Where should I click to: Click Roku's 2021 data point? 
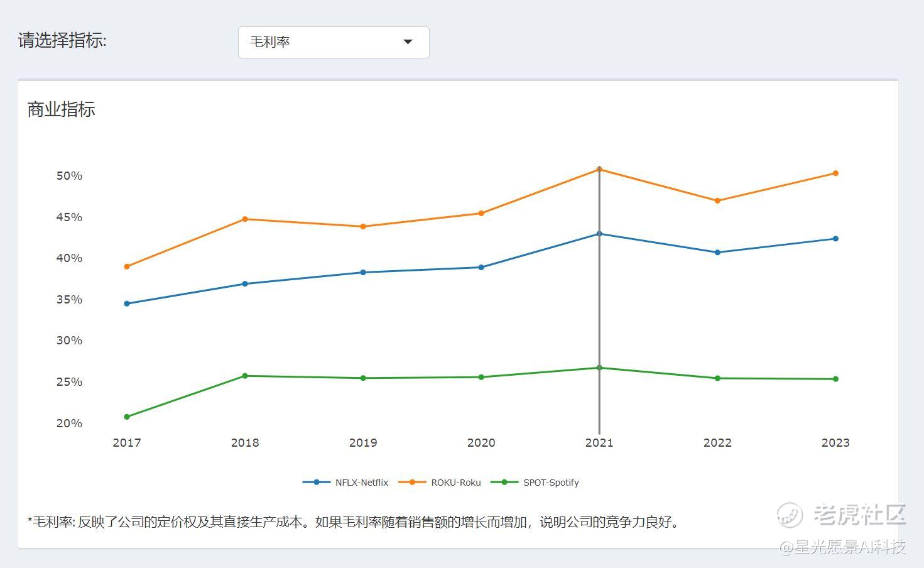pyautogui.click(x=599, y=169)
